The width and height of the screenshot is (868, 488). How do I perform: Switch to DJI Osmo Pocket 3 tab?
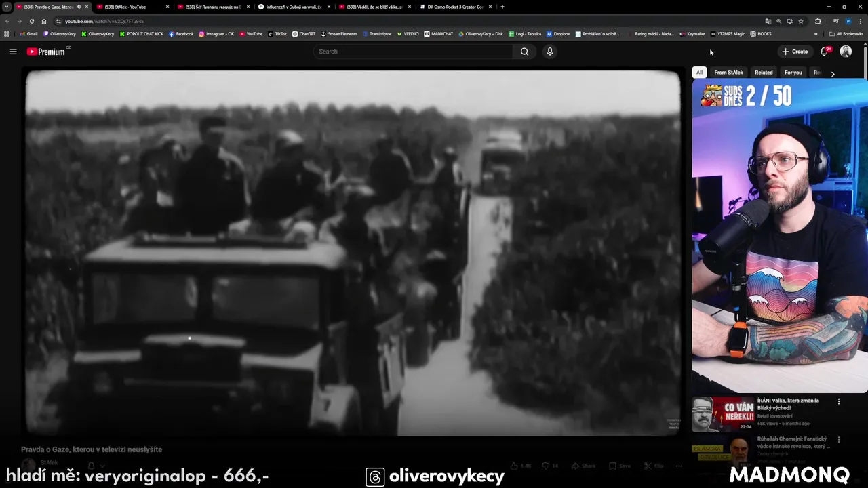click(x=455, y=7)
